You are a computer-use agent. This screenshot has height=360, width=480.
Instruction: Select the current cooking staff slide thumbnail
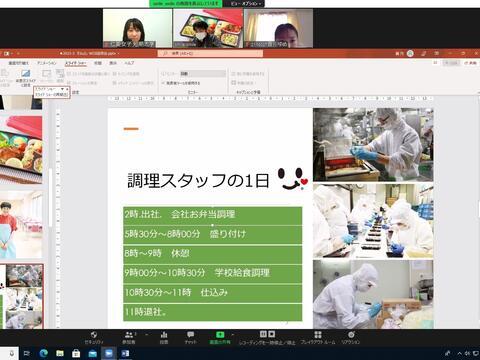click(22, 297)
